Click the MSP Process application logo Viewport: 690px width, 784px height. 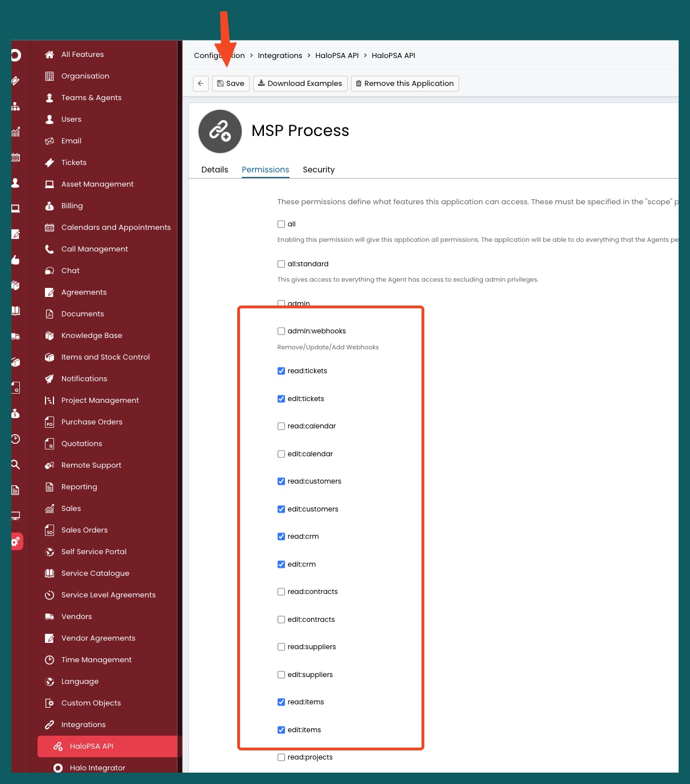point(220,131)
